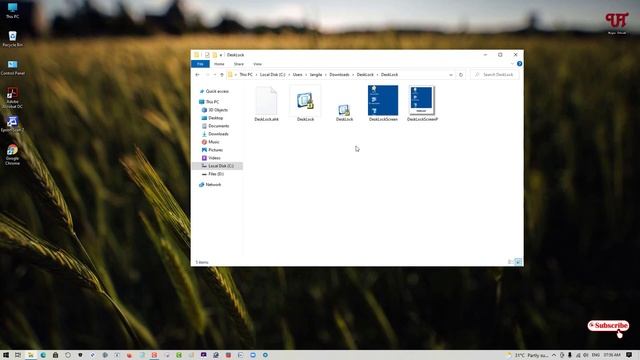Refresh the DeskLock folder view
The image size is (640, 360).
pos(461,75)
